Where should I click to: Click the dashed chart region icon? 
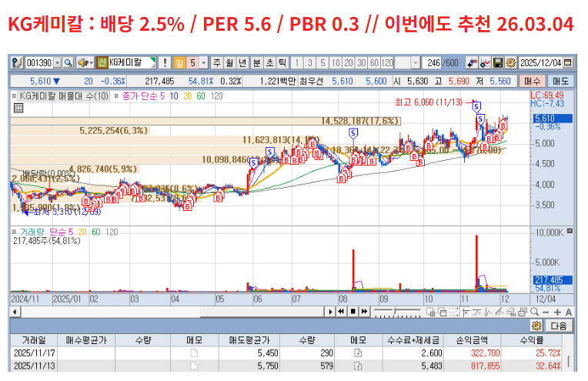(x=454, y=312)
